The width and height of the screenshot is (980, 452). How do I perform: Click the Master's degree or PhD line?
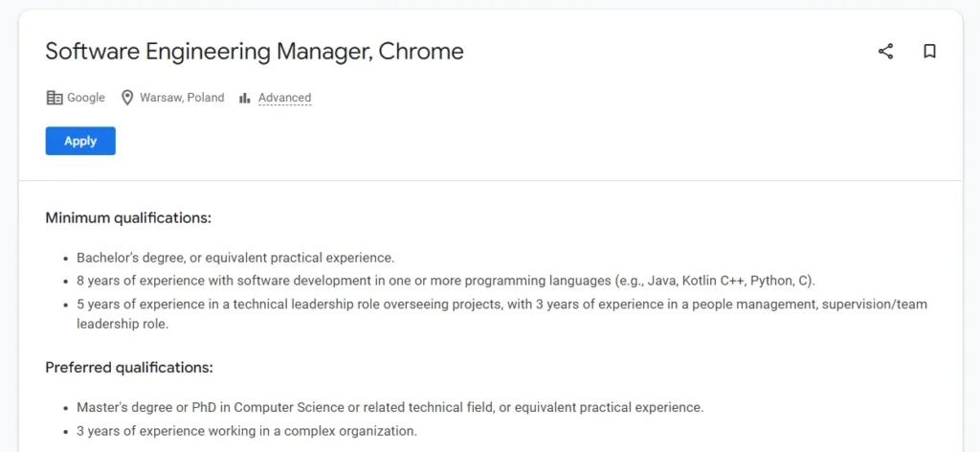pos(390,407)
